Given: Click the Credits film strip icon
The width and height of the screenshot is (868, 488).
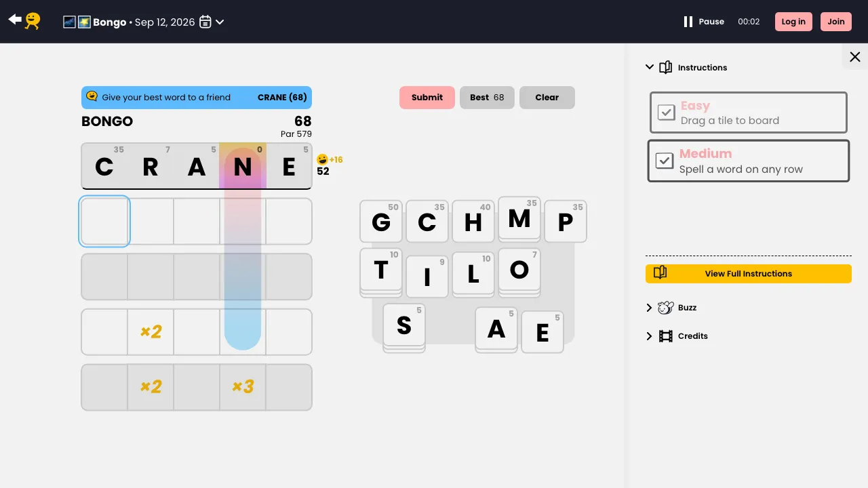Looking at the screenshot, I should pos(666,336).
